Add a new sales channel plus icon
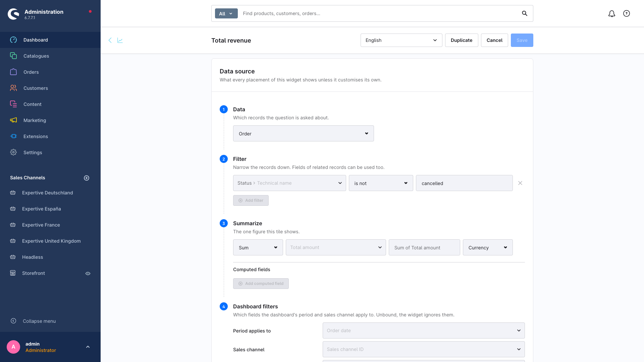 (x=87, y=178)
